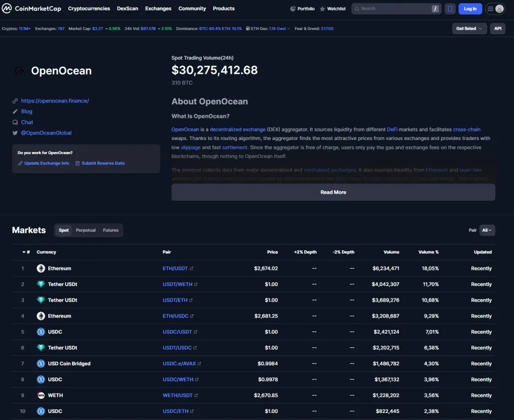
Task: Click the USDC icon in row 8
Action: click(x=41, y=379)
